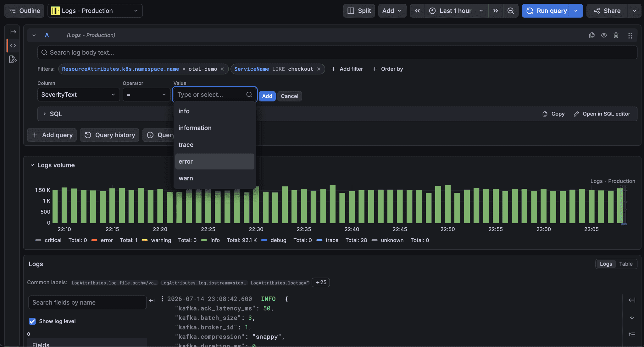Open the SeverityText column dropdown
644x347 pixels.
(x=78, y=95)
